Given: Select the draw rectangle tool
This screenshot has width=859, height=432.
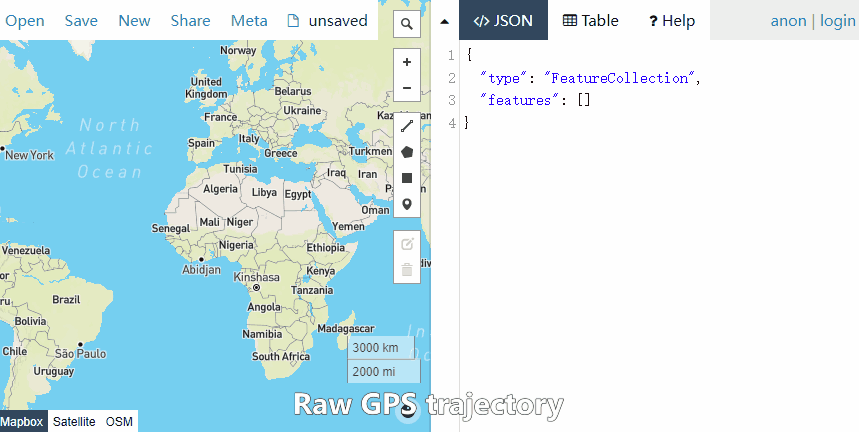Looking at the screenshot, I should (x=406, y=178).
